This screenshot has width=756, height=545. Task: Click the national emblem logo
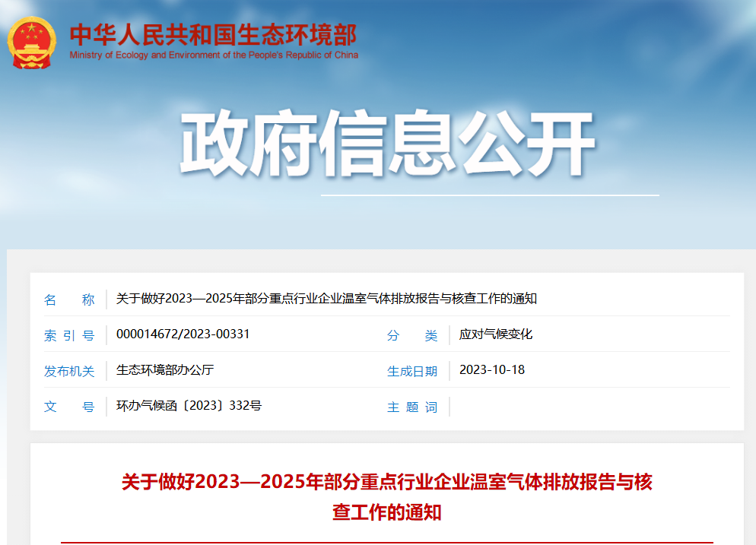point(32,43)
